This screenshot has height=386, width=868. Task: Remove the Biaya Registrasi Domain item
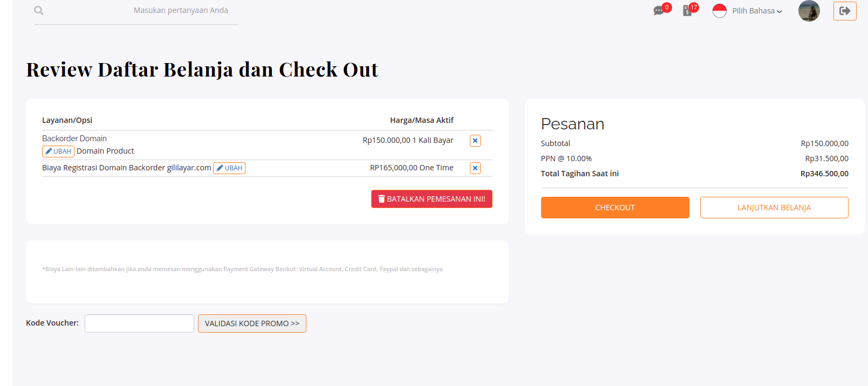[x=475, y=168]
